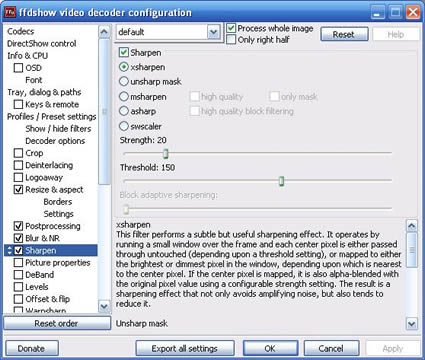Click the description pane scrollbar thumb
The width and height of the screenshot is (425, 360).
[x=412, y=250]
